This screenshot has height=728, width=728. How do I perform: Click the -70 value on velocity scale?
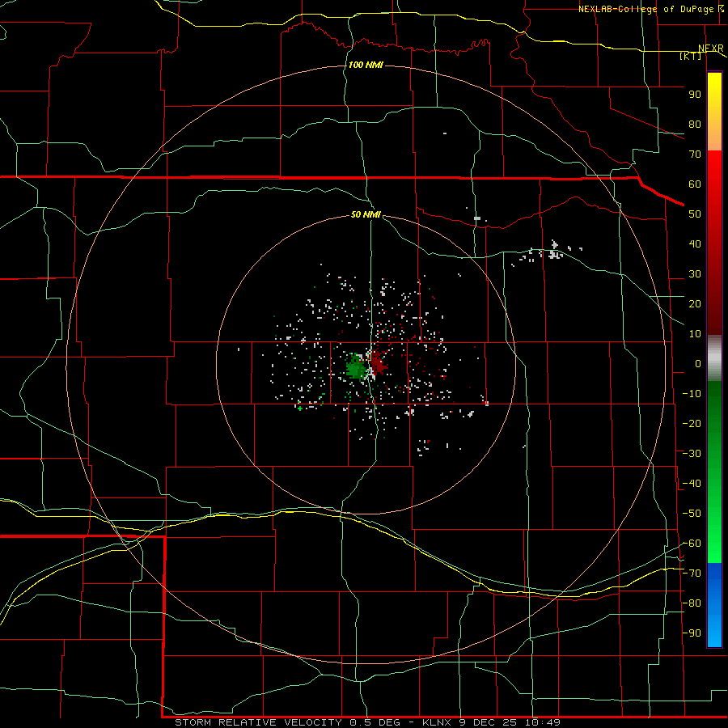tap(692, 574)
